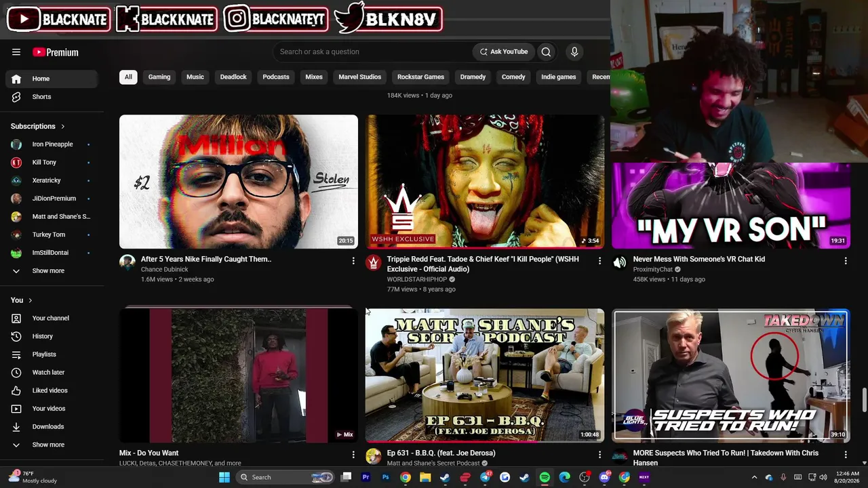Select the Gaming filter chip
This screenshot has width=868, height=488.
[159, 77]
